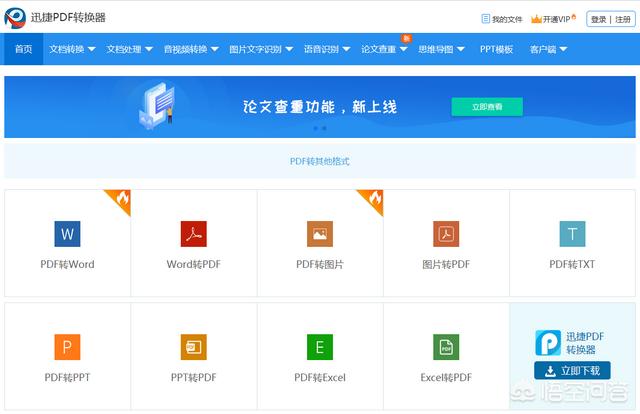640x414 pixels.
Task: Click the PPT转PDF label text
Action: click(193, 377)
